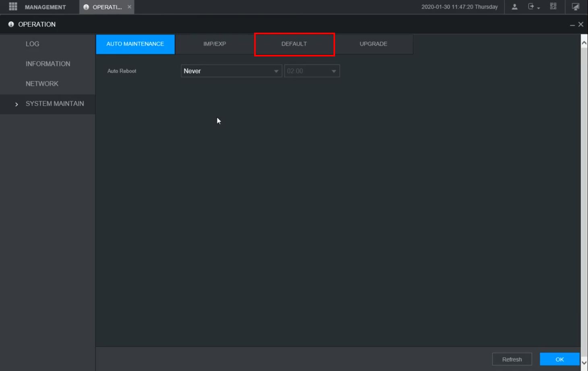Click the Refresh button

(x=512, y=359)
